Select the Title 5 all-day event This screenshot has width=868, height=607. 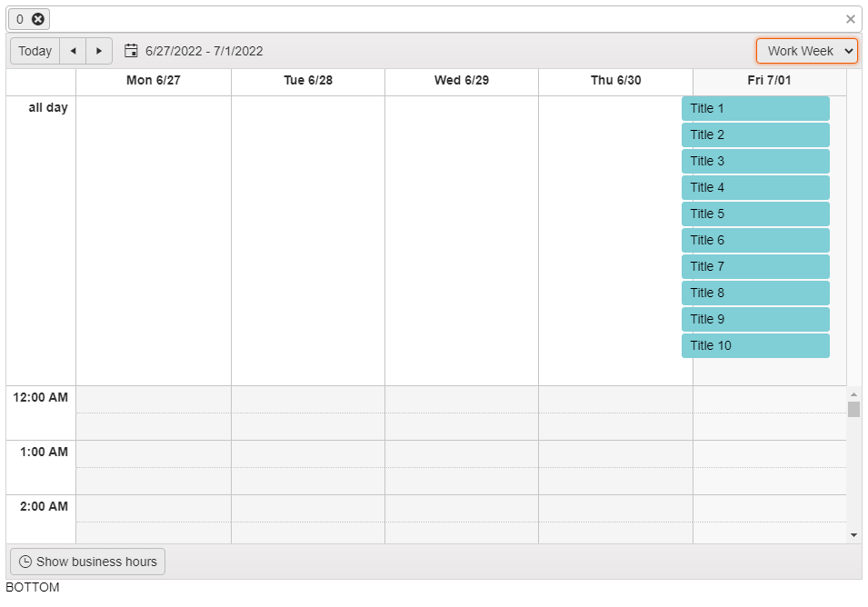pyautogui.click(x=755, y=214)
